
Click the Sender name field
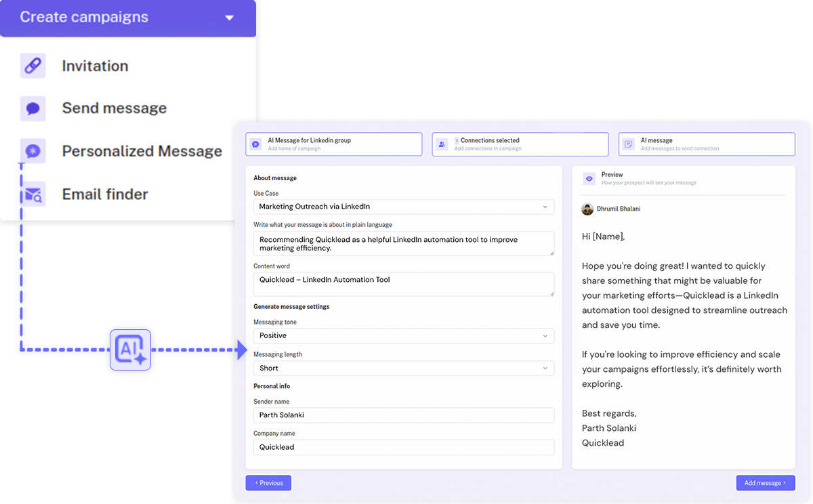pyautogui.click(x=404, y=415)
